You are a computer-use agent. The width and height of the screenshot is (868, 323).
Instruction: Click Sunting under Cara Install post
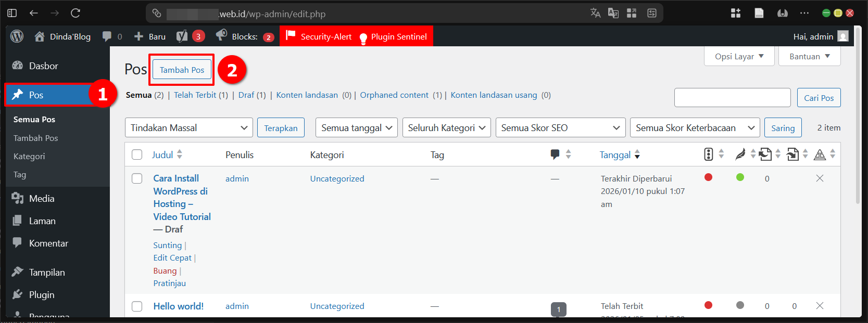tap(168, 245)
